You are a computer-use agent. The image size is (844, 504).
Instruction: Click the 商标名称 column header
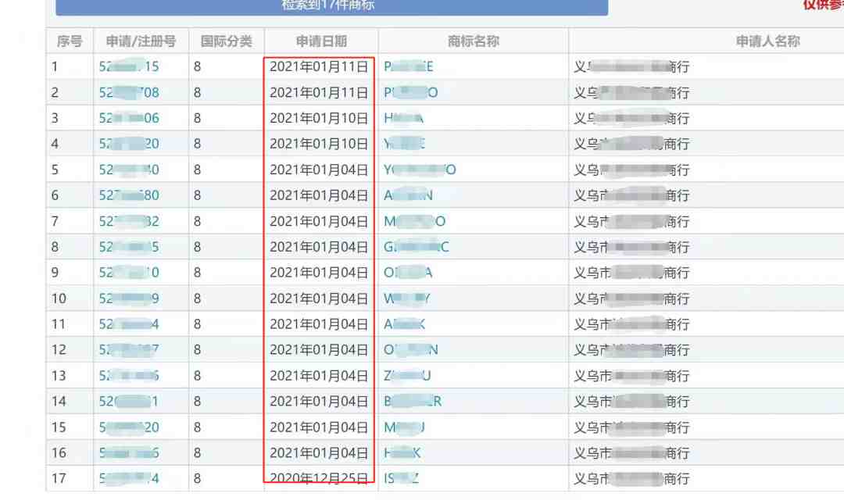(474, 41)
